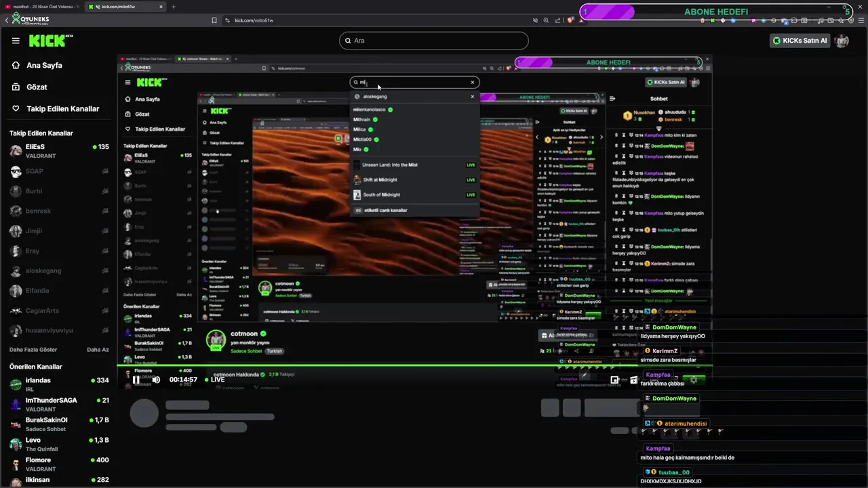
Task: Choose 'etiketli canlı kanallar' search option
Action: [414, 210]
